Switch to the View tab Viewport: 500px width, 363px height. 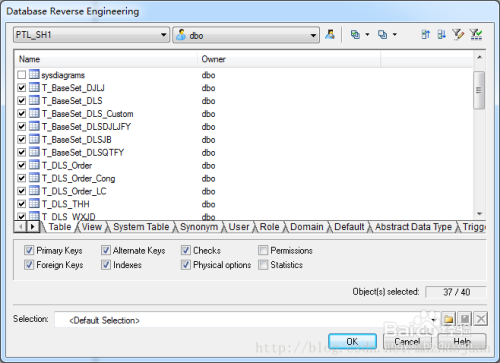point(92,227)
